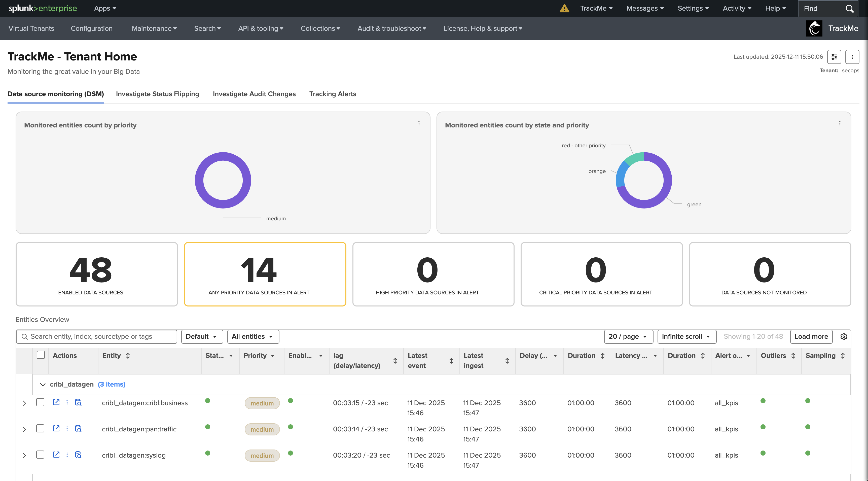Viewport: 868px width, 481px height.
Task: Open cribl_datagen:cribl:business entity in new window icon
Action: point(56,402)
